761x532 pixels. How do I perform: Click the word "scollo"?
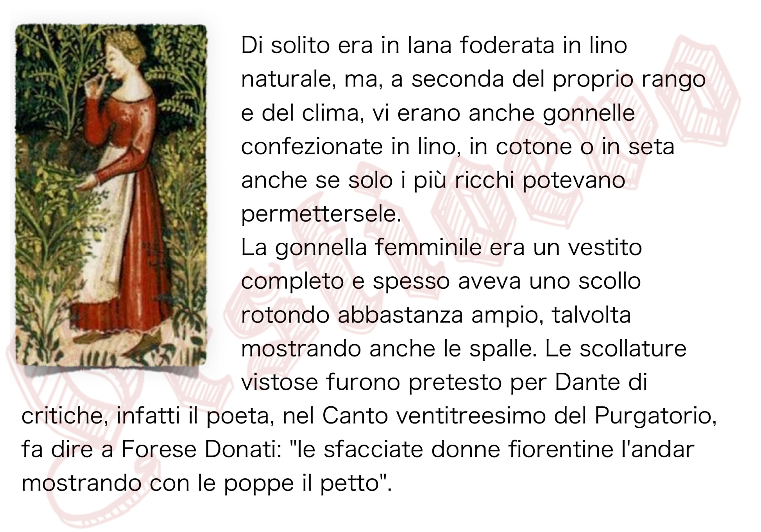coord(609,281)
